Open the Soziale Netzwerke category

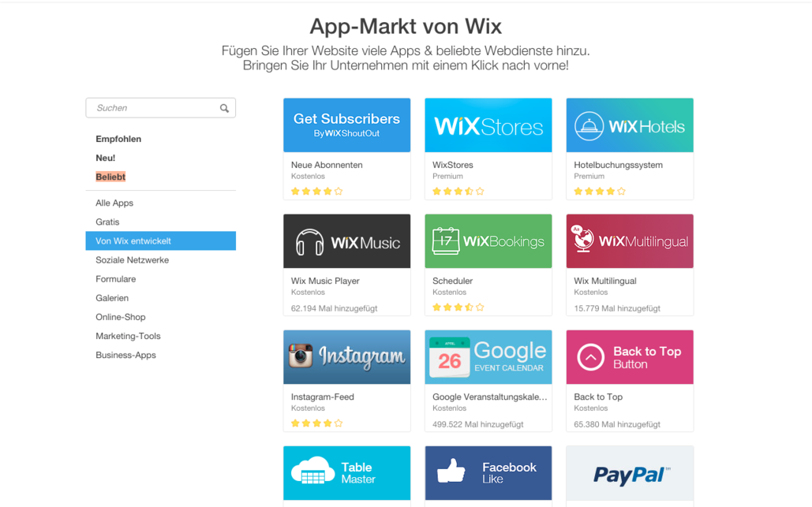pyautogui.click(x=132, y=260)
